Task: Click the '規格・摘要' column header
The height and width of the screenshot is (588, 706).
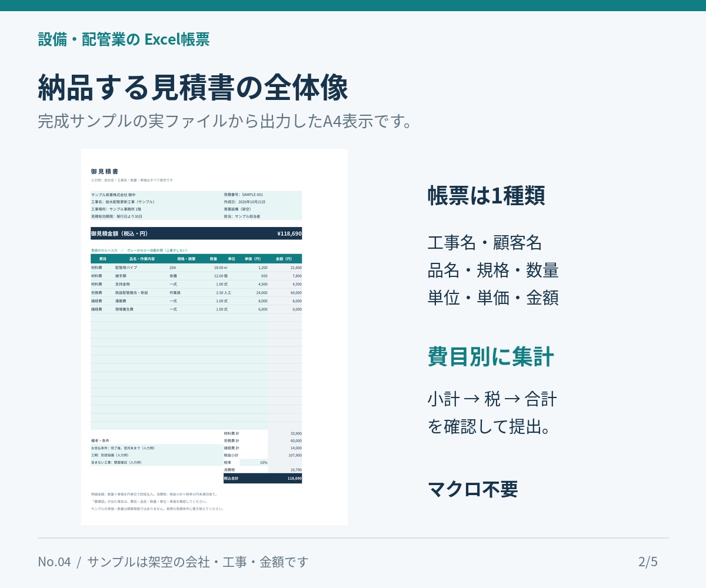Action: (186, 259)
